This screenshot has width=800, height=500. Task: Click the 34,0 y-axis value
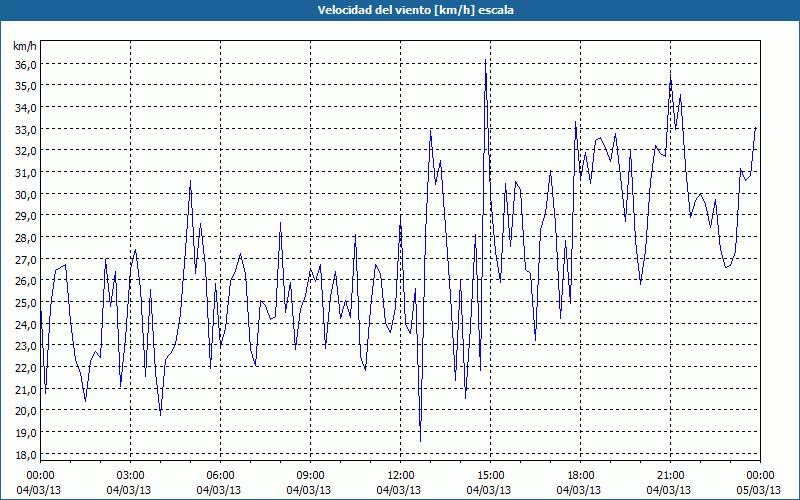(25, 108)
